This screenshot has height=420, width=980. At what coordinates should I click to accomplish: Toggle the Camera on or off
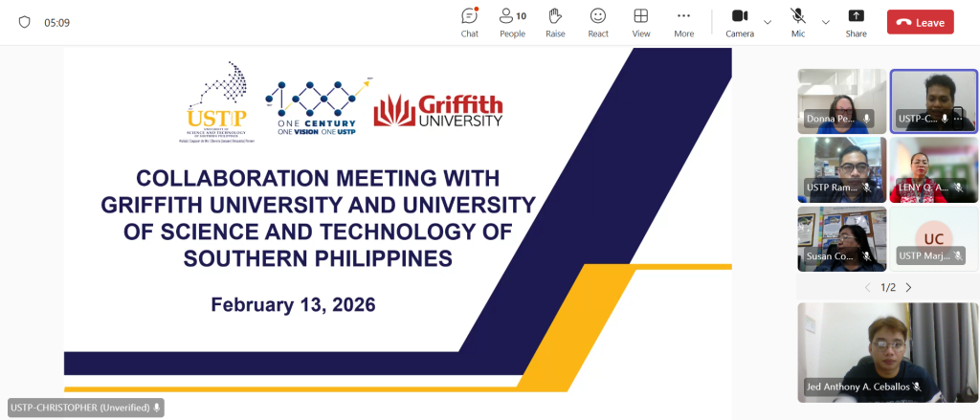click(740, 22)
